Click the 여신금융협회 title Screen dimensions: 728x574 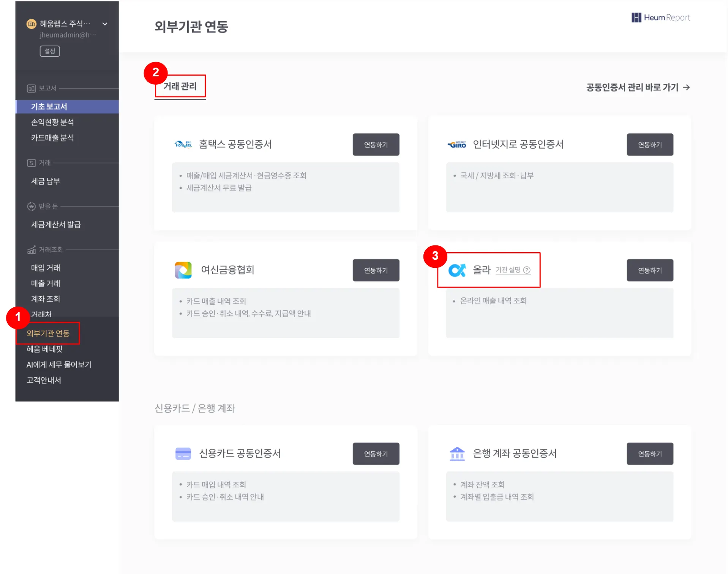pos(227,270)
